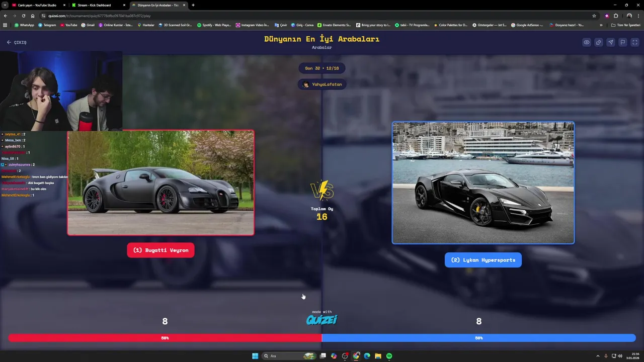Open the Chrome three-dot menu
Screen dimensions: 644x362
click(638, 16)
